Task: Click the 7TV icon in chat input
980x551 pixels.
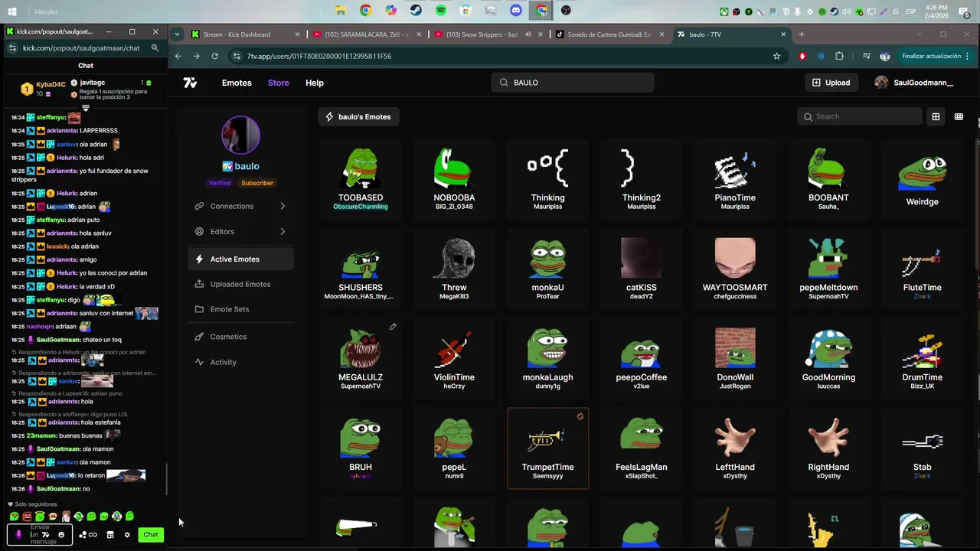Action: coord(46,535)
